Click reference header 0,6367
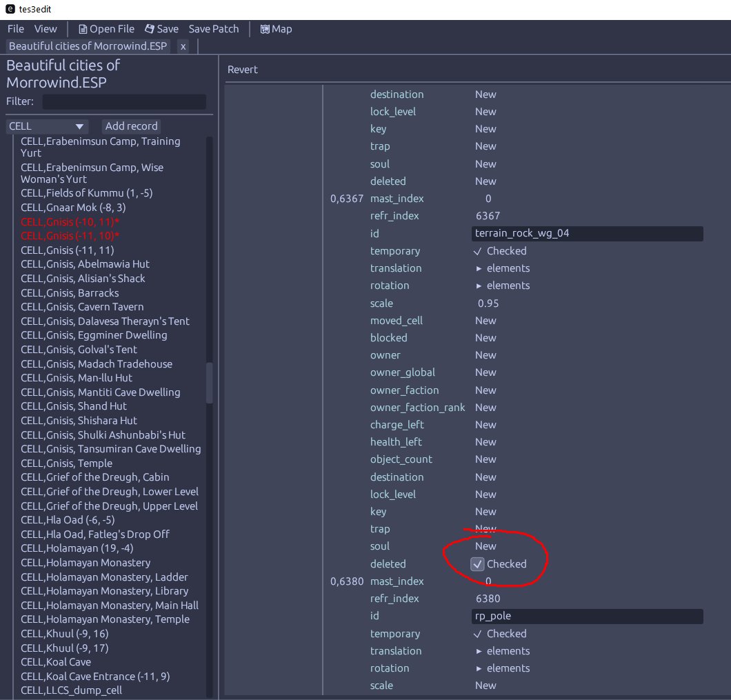Viewport: 731px width, 700px height. (x=346, y=199)
